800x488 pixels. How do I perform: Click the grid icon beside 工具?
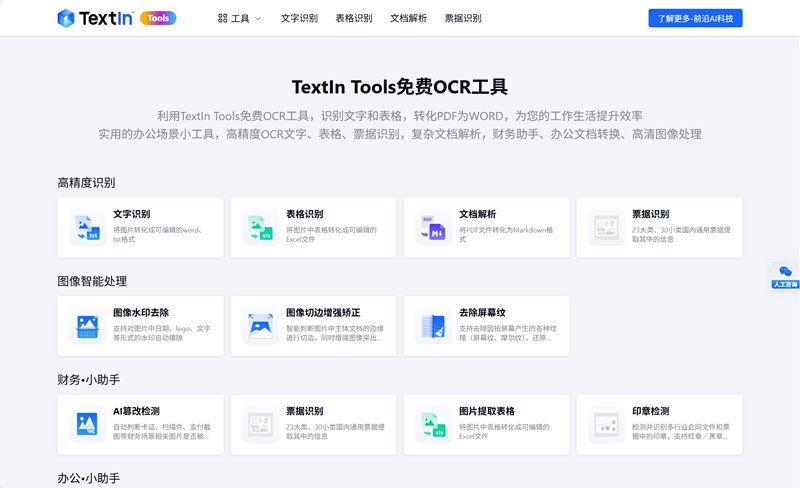222,18
